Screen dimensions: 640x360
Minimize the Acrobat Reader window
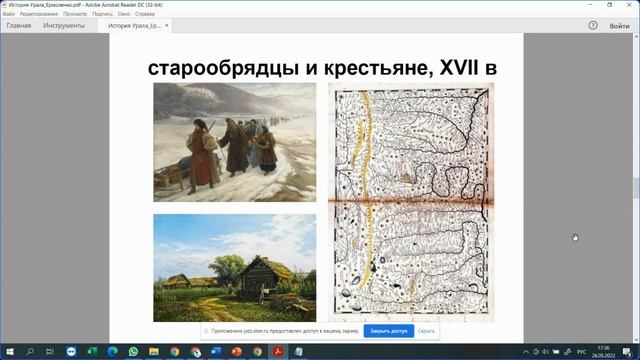click(x=590, y=4)
